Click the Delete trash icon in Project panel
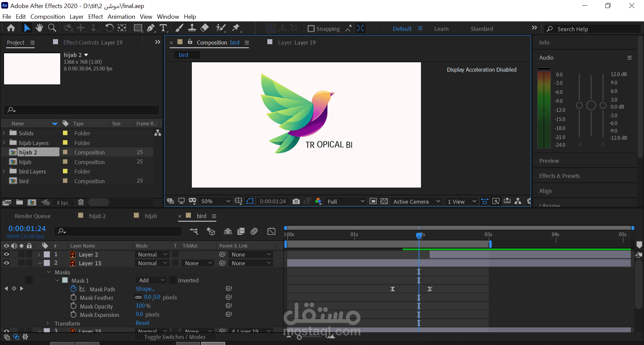The image size is (644, 345). 81,202
